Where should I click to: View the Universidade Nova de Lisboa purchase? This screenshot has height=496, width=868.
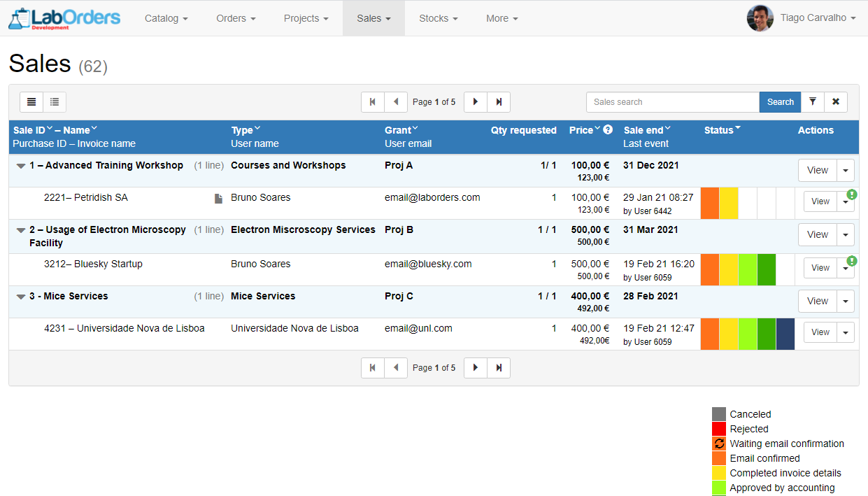click(820, 332)
